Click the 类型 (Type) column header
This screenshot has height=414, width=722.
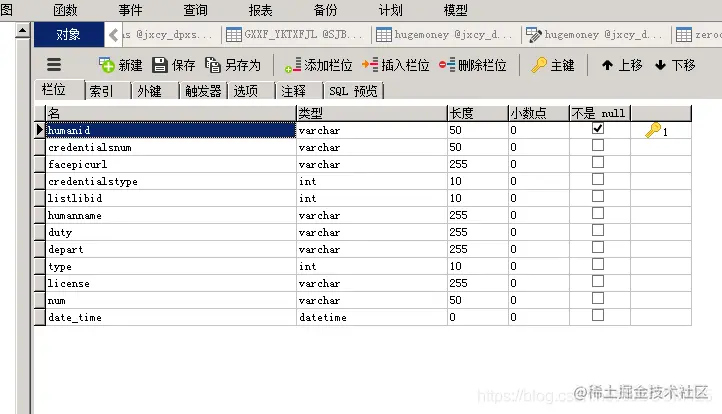[372, 113]
